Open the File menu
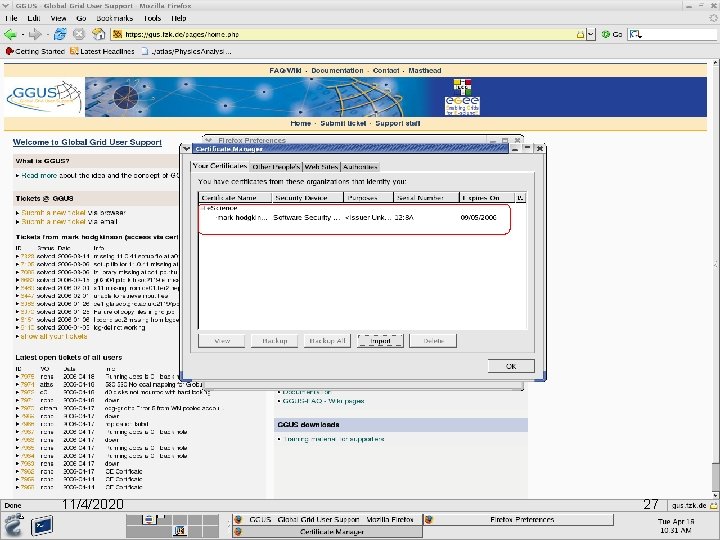This screenshot has width=720, height=540. click(11, 18)
